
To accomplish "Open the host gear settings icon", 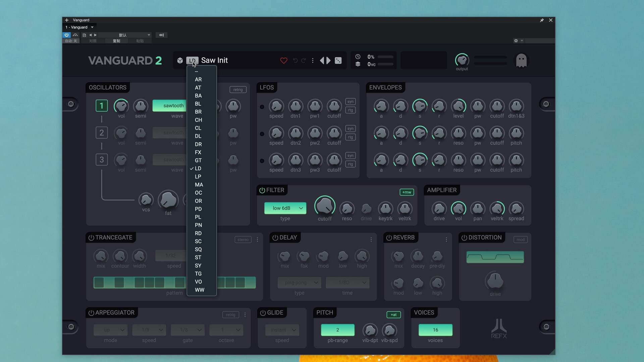I will click(516, 41).
